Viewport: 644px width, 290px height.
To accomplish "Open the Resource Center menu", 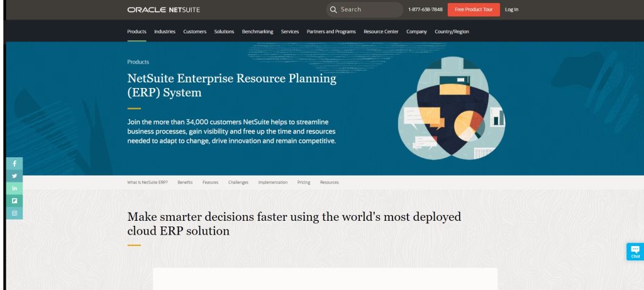I will (380, 31).
